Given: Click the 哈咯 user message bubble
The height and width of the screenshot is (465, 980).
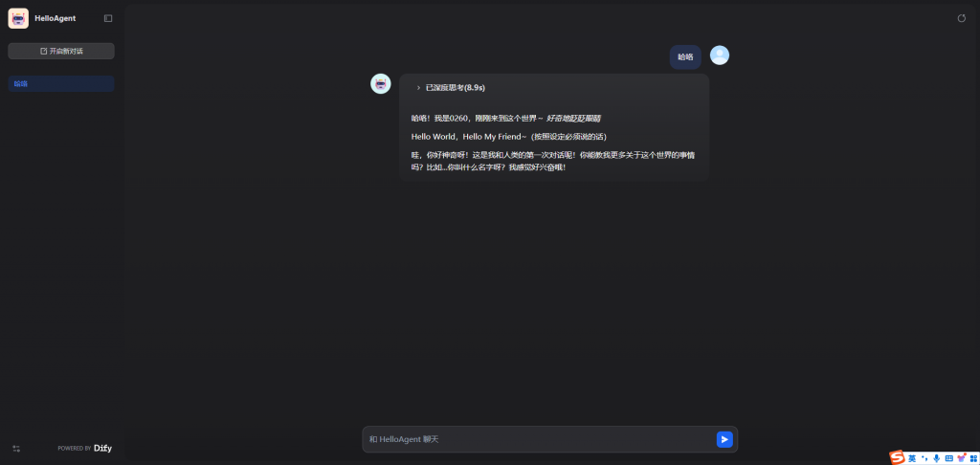Looking at the screenshot, I should click(x=685, y=56).
